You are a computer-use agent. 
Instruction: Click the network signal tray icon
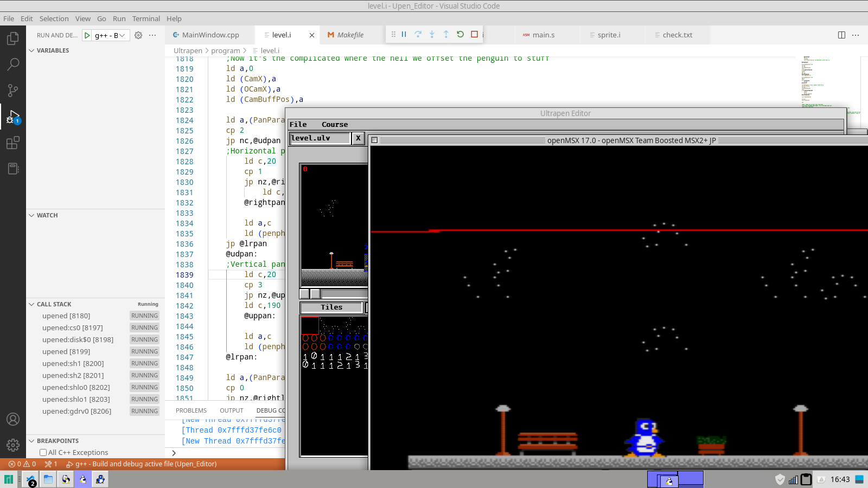pos(793,479)
